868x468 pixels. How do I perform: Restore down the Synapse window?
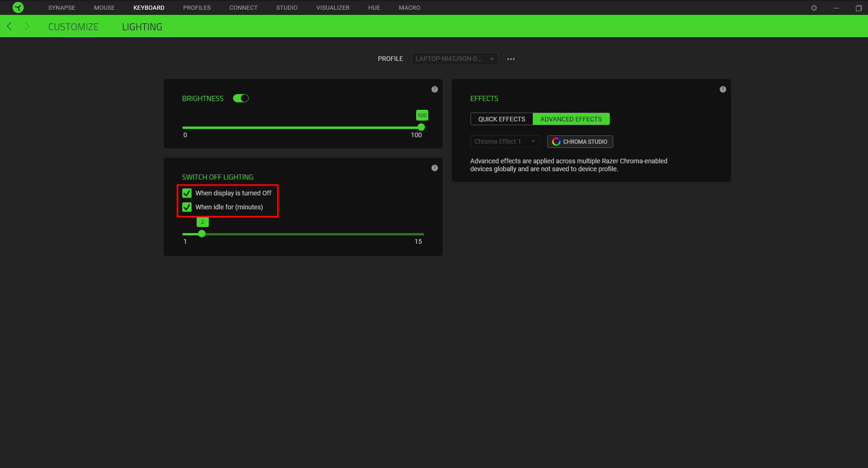point(859,8)
